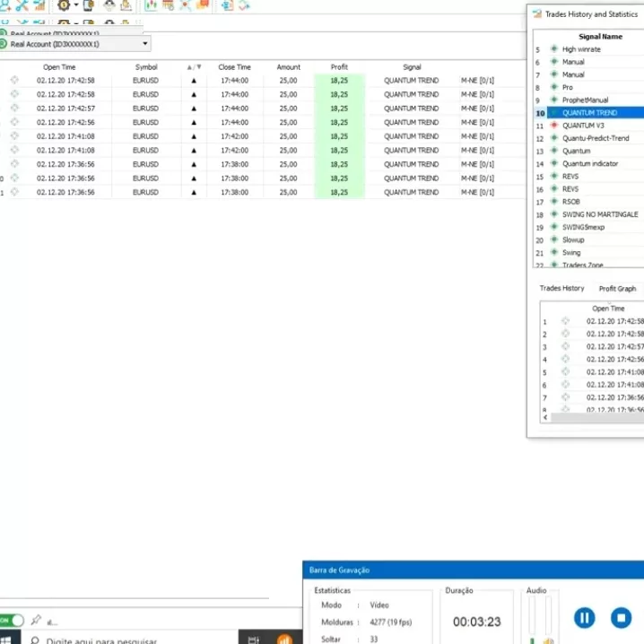
Task: Click the teal arrows toolbar icon
Action: click(244, 4)
